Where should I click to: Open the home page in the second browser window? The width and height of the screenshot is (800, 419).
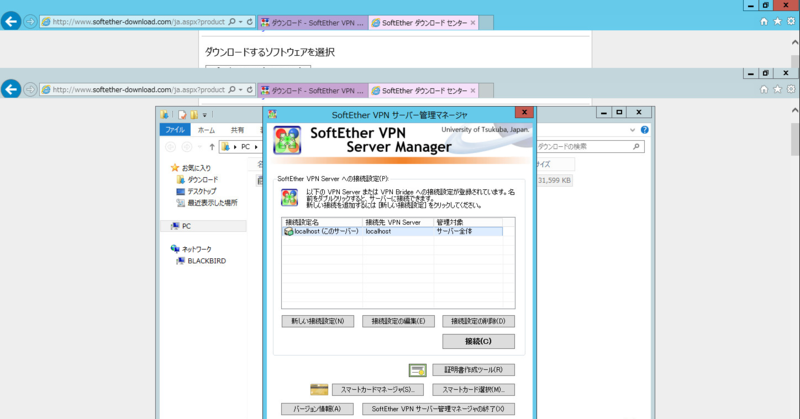(x=764, y=89)
